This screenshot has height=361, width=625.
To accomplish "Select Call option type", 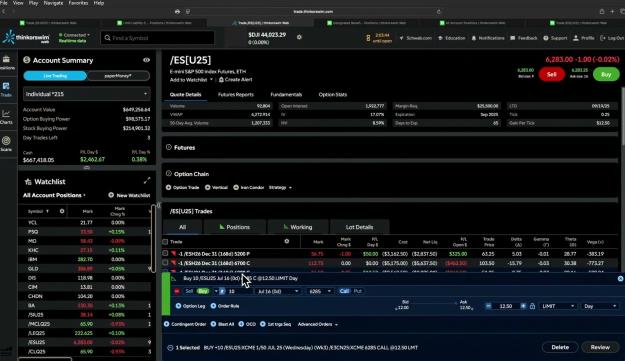I will click(344, 291).
